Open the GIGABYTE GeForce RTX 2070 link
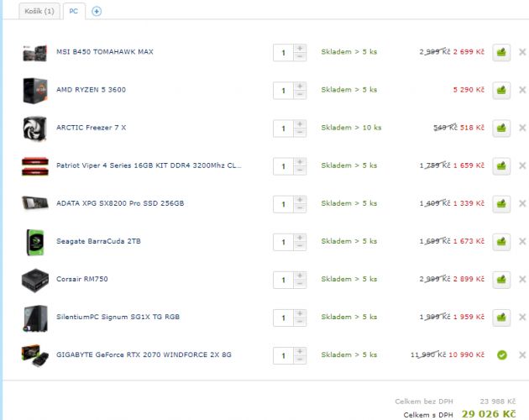The width and height of the screenshot is (529, 420). coord(144,354)
